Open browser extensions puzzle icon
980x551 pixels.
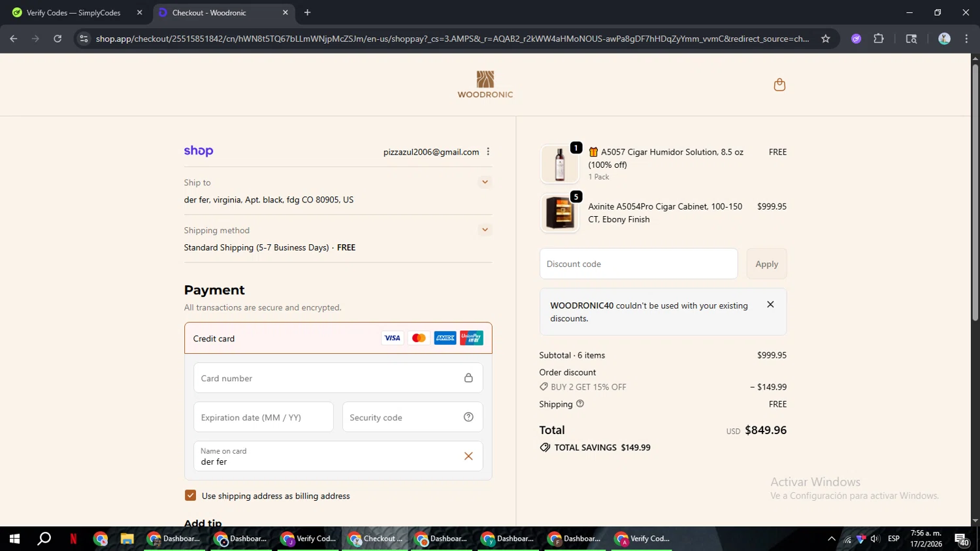click(879, 39)
